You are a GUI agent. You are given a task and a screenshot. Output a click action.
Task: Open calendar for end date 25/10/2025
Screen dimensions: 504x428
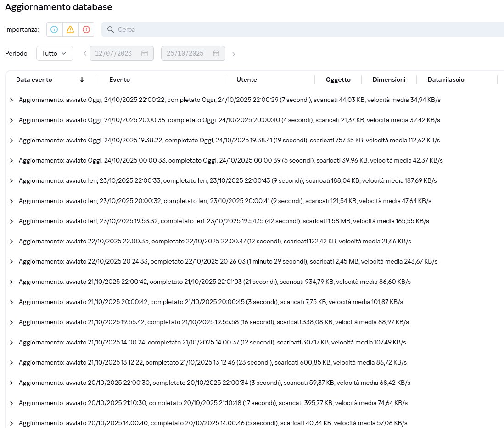(x=216, y=53)
